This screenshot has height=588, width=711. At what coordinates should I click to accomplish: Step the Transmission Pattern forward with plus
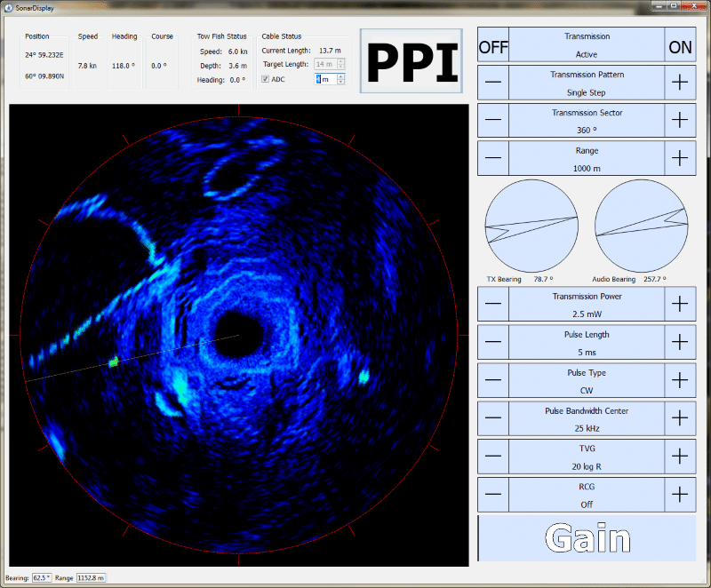[x=681, y=82]
